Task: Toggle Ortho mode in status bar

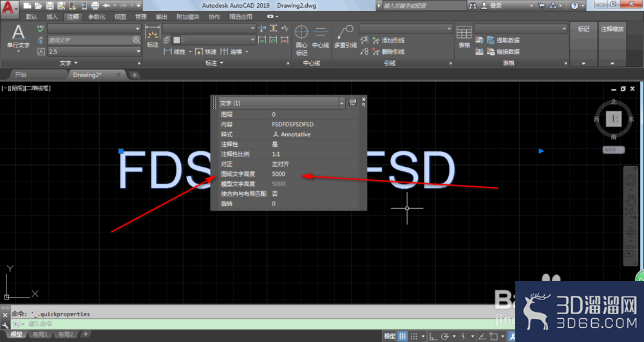Action: 433,336
